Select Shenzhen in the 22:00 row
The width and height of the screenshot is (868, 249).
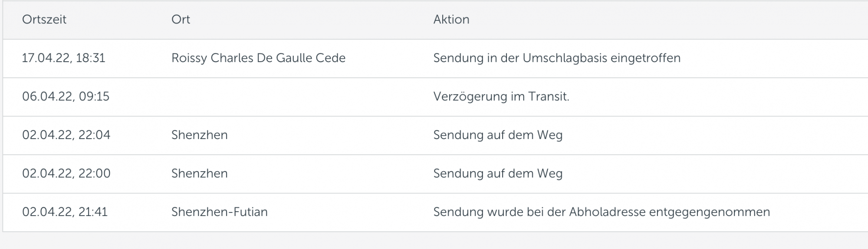click(199, 173)
